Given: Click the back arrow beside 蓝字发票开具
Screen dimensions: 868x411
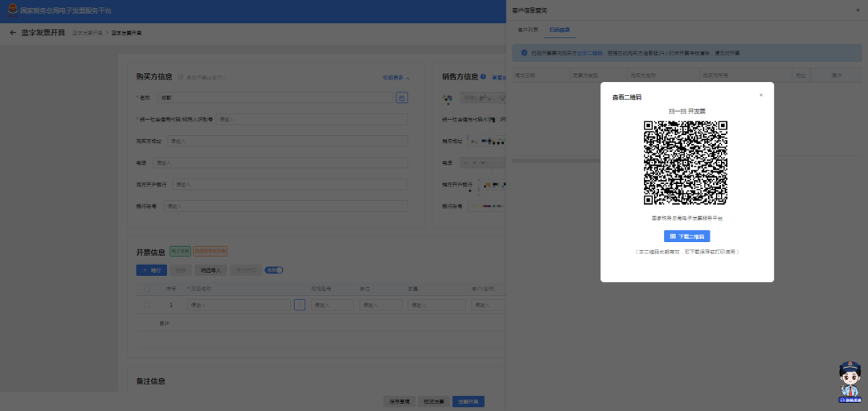Looking at the screenshot, I should tap(13, 33).
